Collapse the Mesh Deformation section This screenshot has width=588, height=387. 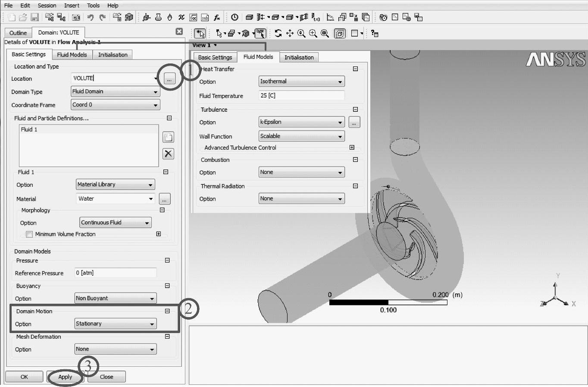tap(167, 336)
